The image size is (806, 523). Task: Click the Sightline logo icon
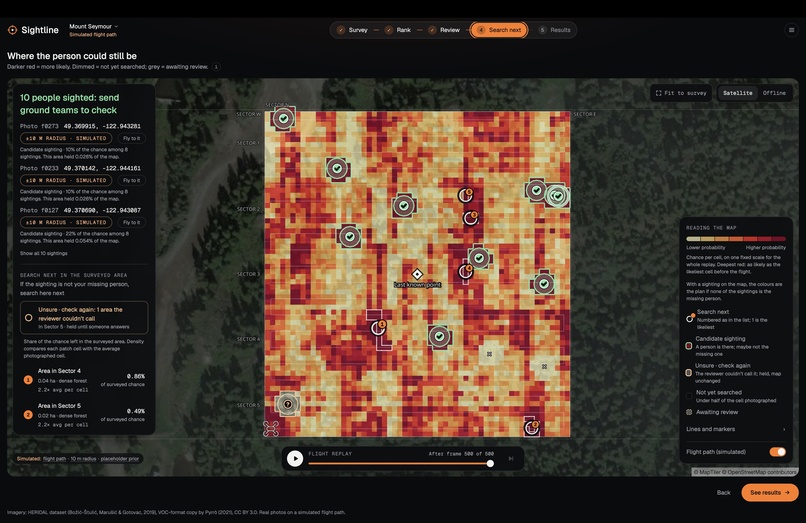click(x=12, y=30)
